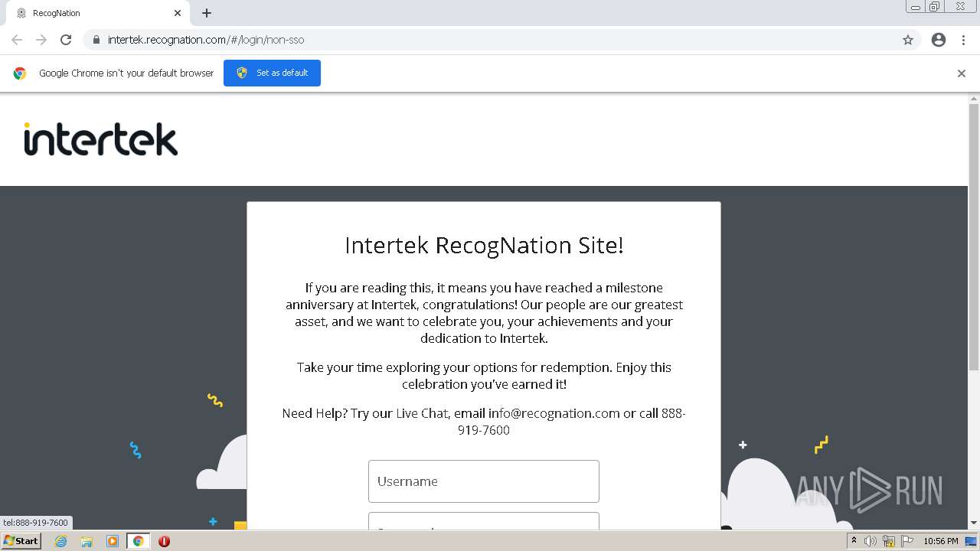Open the media player taskbar icon

(x=113, y=541)
